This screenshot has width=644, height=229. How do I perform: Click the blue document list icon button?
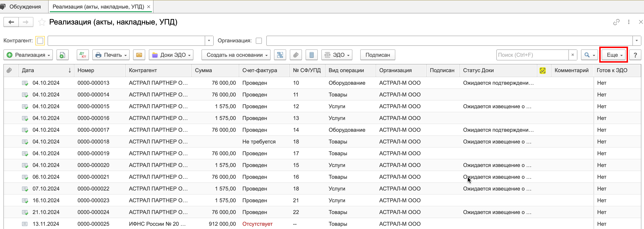click(x=311, y=55)
